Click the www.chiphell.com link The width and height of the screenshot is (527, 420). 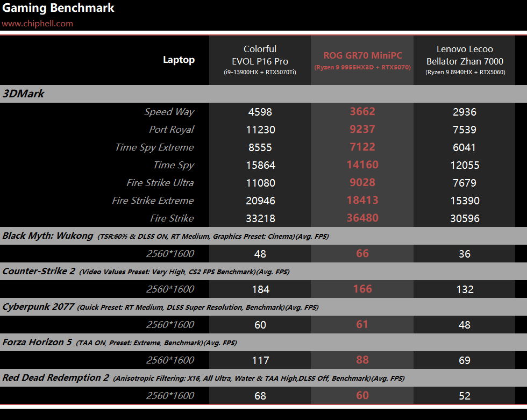37,24
